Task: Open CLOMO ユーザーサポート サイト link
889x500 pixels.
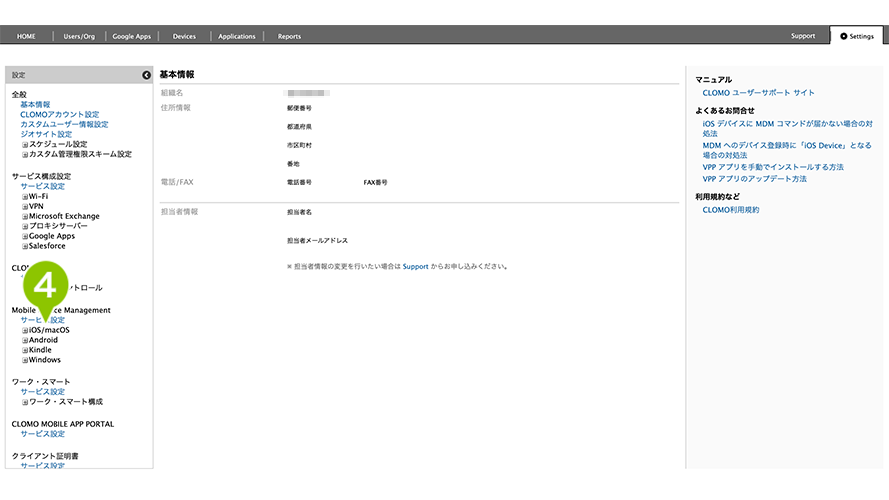Action: [758, 92]
